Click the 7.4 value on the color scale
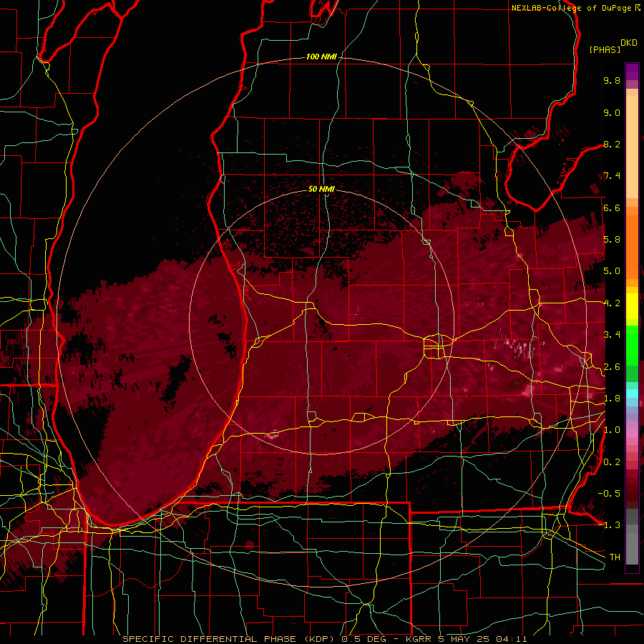The height and width of the screenshot is (644, 644). coord(612,176)
